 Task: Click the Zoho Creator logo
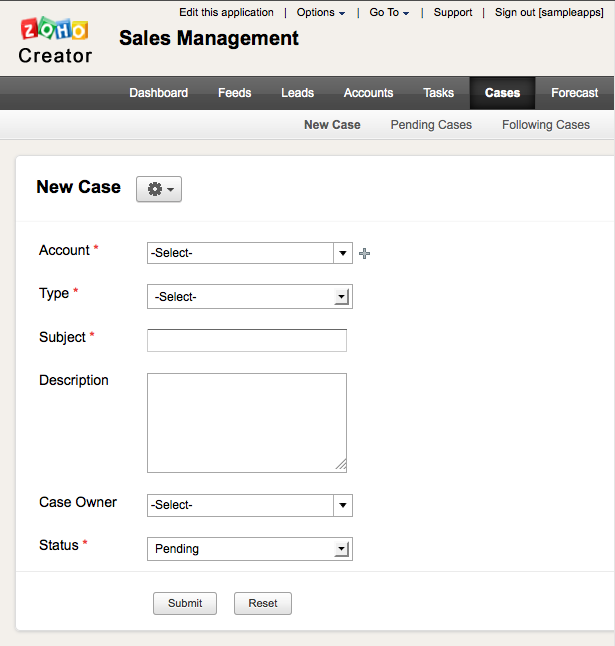pyautogui.click(x=55, y=41)
